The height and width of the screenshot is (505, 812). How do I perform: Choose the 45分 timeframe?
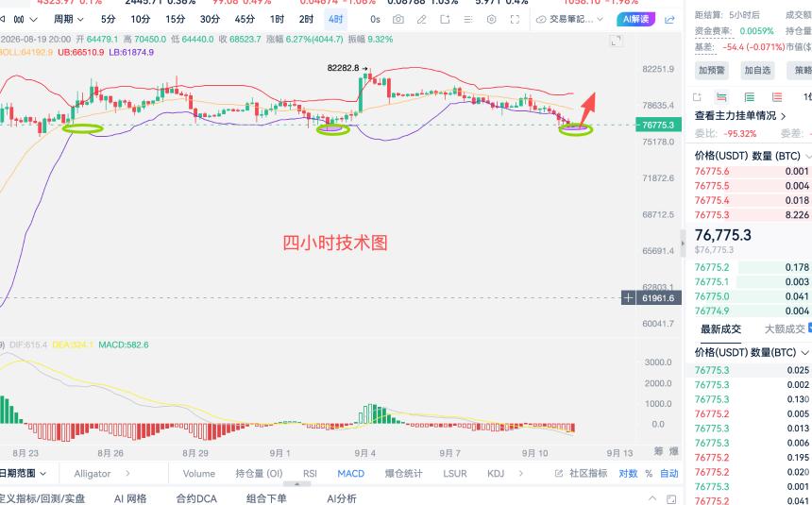pyautogui.click(x=245, y=19)
